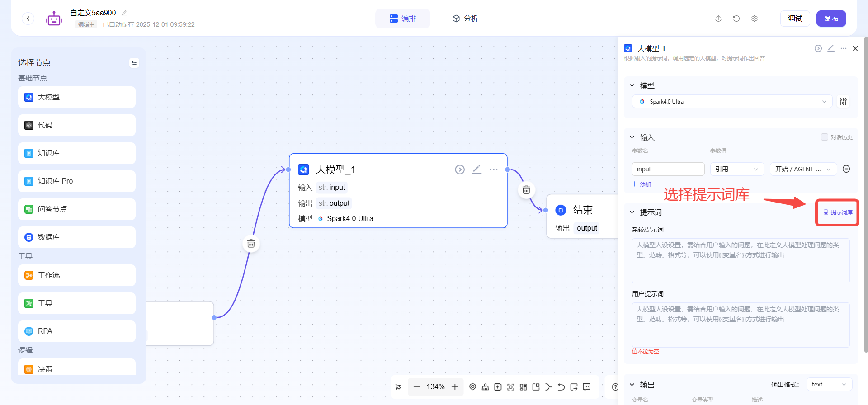Open the settings gear in the top bar
This screenshot has width=868, height=405.
pyautogui.click(x=755, y=19)
